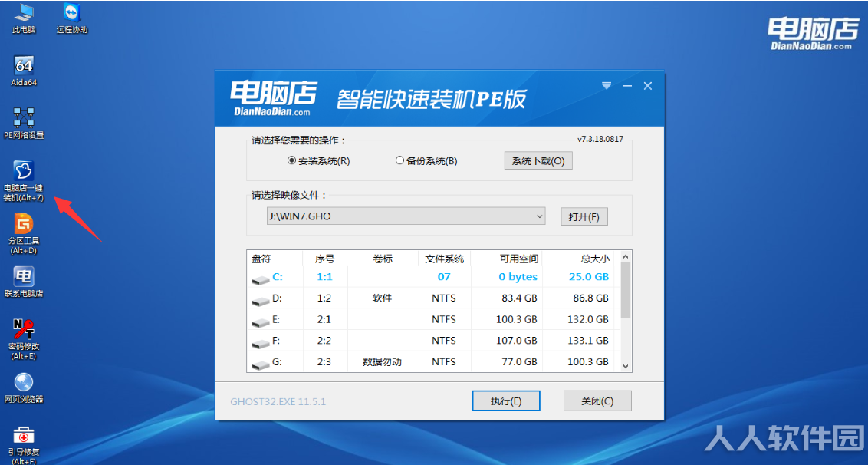868x465 pixels.
Task: Click the 25.0 GB total size value
Action: (589, 276)
